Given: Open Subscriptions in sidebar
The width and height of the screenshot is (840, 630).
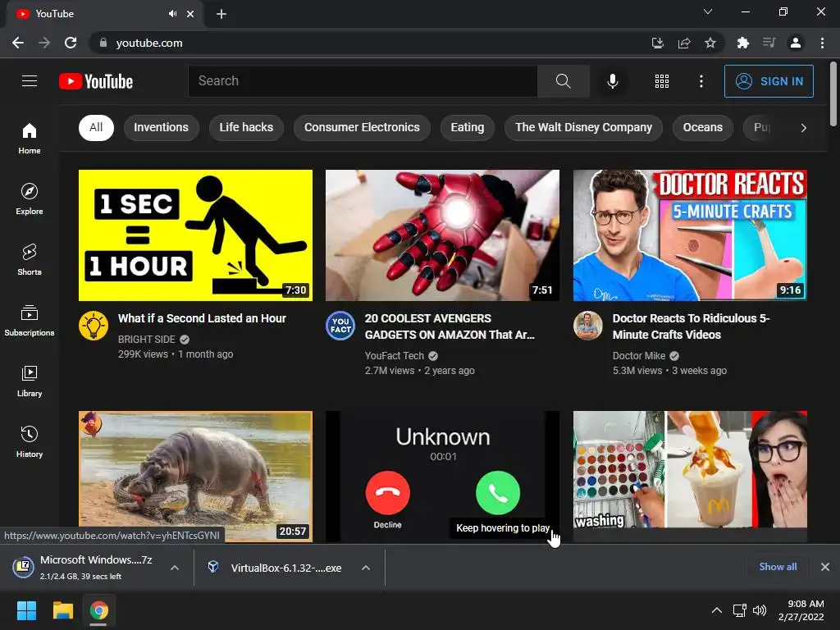Looking at the screenshot, I should coord(30,320).
